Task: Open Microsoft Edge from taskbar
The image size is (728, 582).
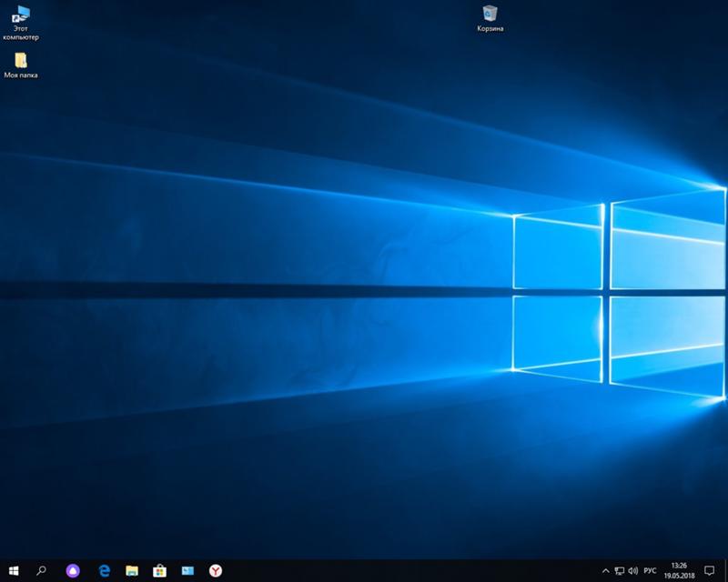Action: [105, 571]
